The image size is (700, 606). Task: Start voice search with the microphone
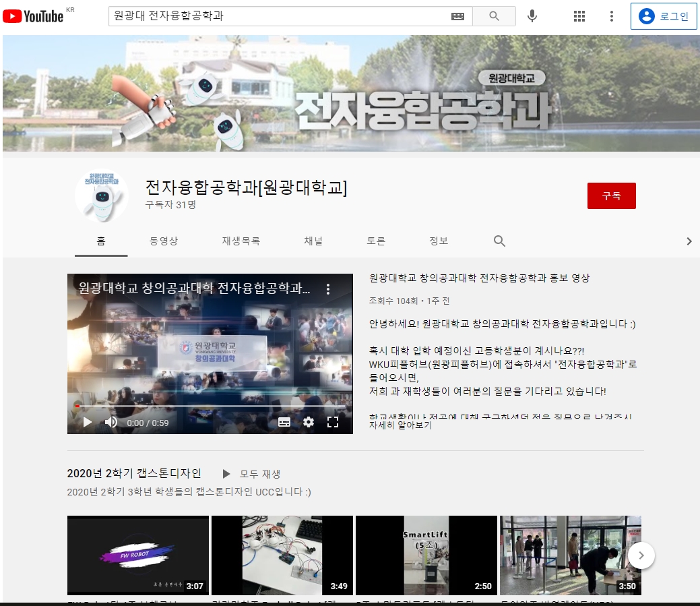click(x=532, y=16)
